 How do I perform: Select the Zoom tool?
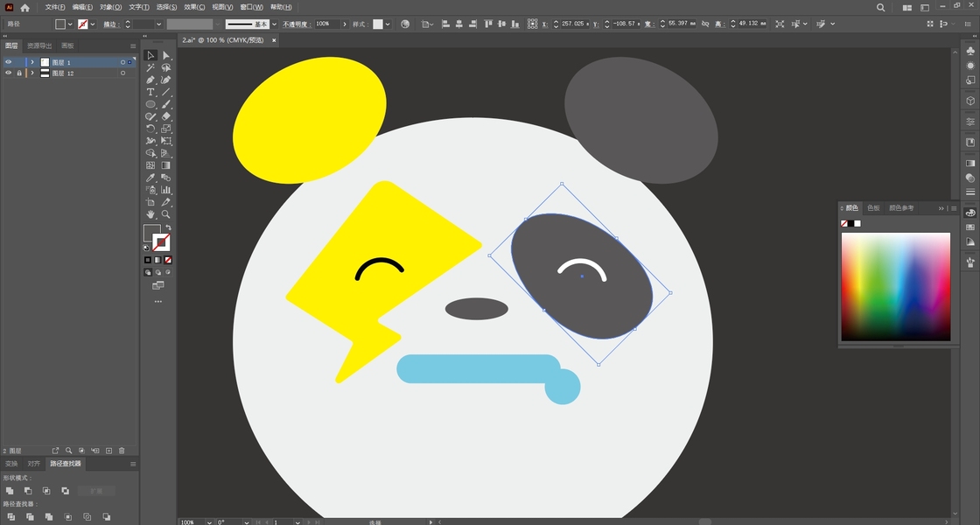pos(165,214)
